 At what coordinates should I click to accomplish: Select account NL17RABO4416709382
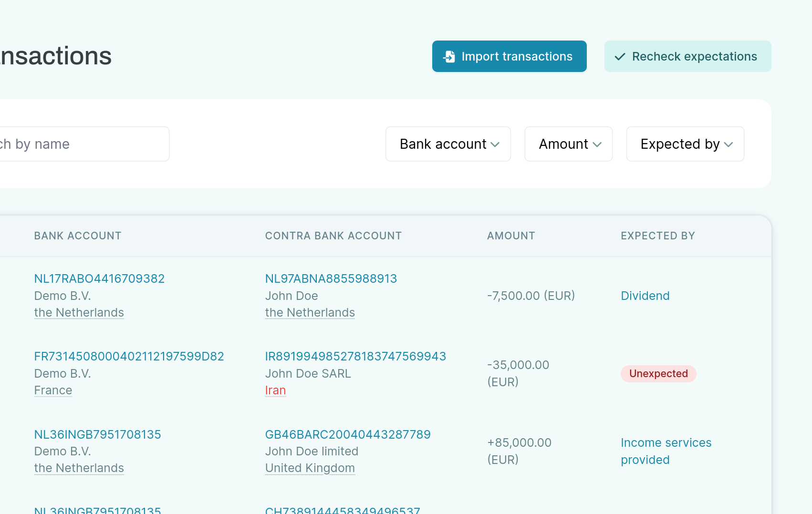[99, 278]
